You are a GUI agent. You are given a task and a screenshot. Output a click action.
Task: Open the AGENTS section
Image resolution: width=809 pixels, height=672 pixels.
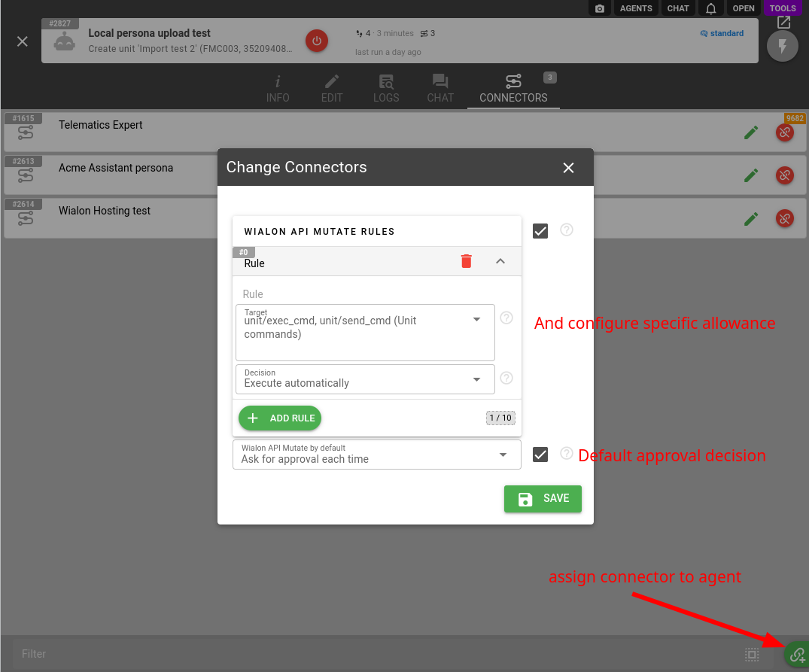(636, 8)
